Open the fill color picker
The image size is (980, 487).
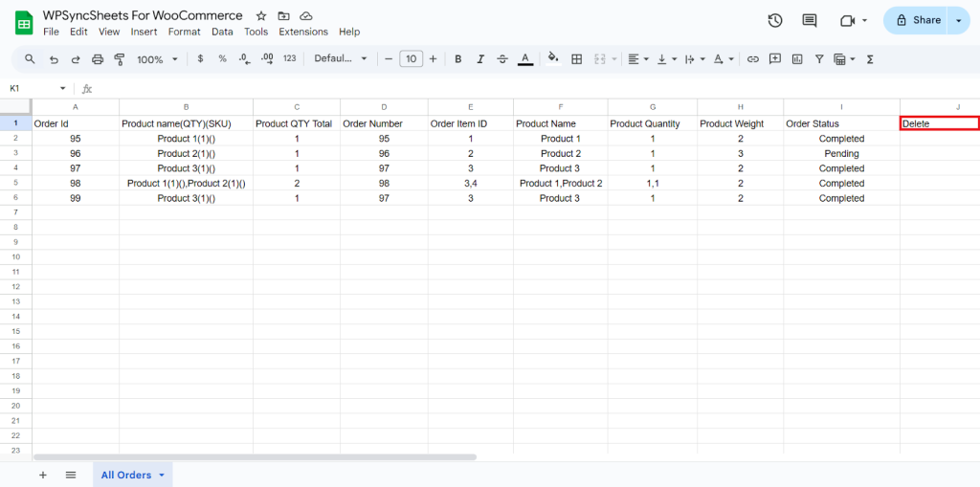[553, 58]
